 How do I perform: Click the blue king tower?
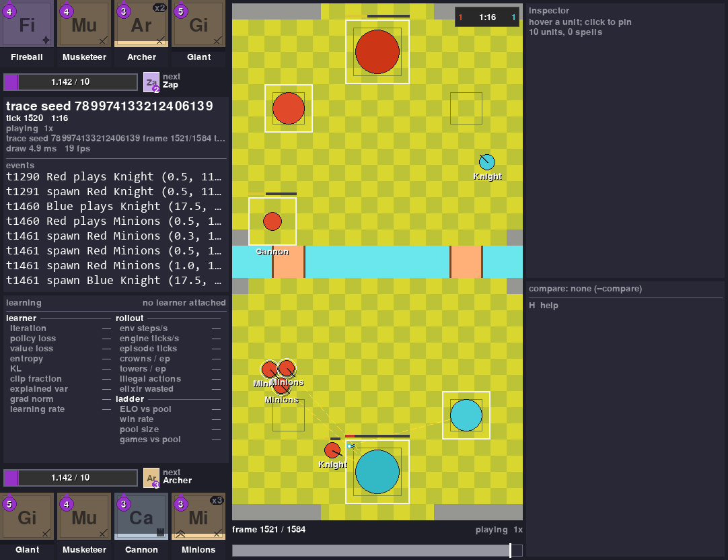[x=377, y=471]
